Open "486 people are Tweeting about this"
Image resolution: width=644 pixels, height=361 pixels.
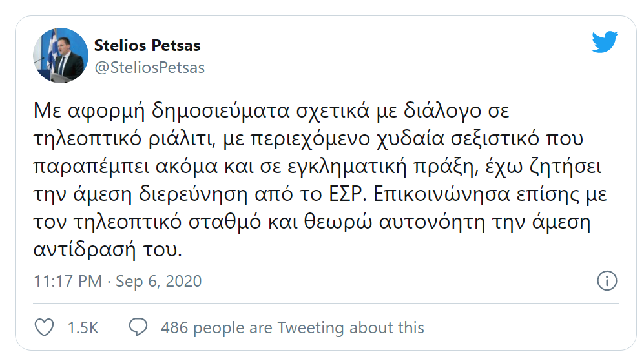point(293,327)
